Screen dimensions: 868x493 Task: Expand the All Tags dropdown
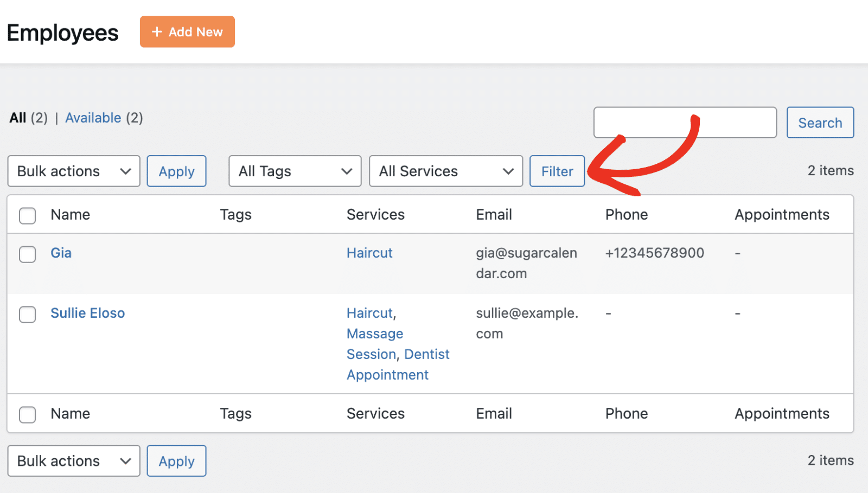tap(295, 171)
